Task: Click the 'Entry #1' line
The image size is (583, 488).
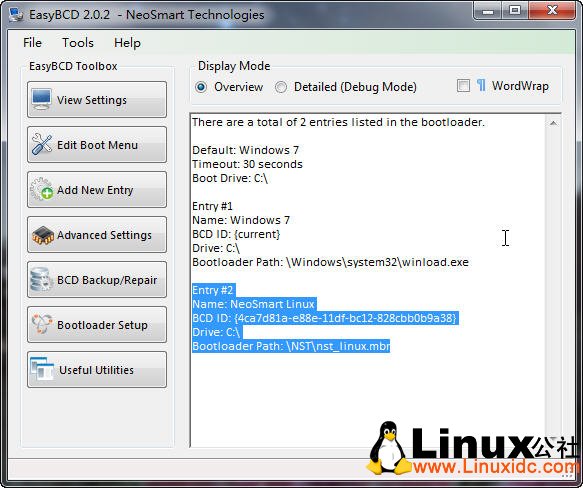Action: 212,206
